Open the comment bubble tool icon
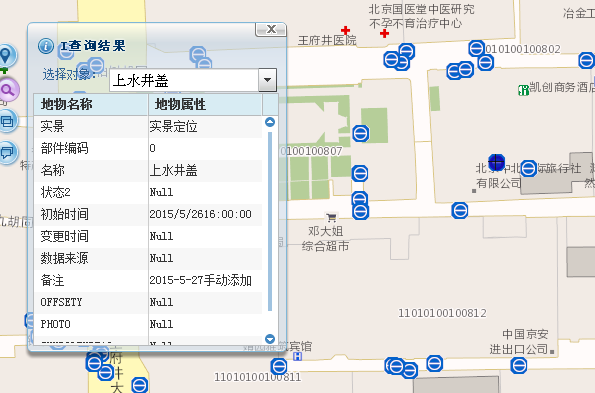The width and height of the screenshot is (595, 393). [x=8, y=152]
